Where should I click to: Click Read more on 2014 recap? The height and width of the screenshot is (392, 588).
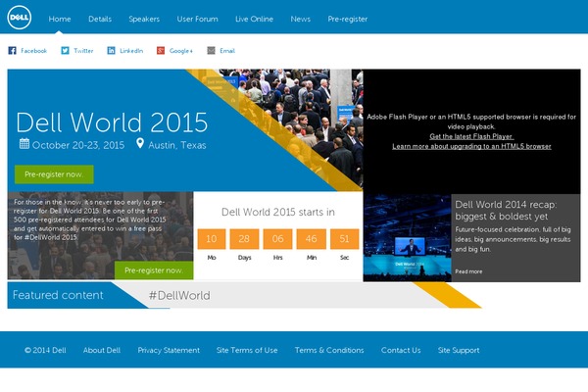468,271
